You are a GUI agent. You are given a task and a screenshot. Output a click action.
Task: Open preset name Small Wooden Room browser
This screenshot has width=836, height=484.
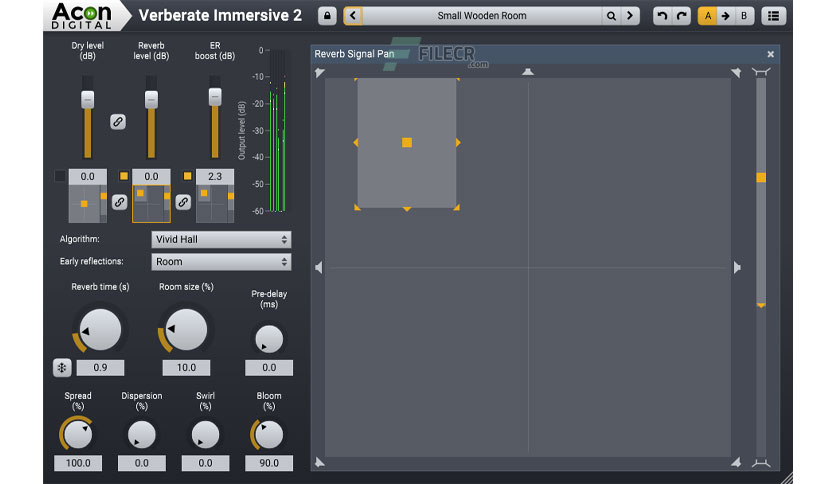pyautogui.click(x=481, y=16)
